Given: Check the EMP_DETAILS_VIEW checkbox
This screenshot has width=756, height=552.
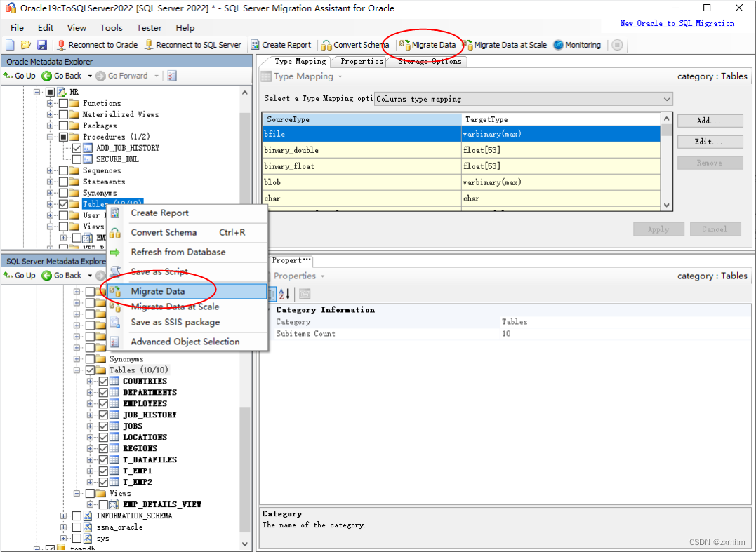Looking at the screenshot, I should pyautogui.click(x=103, y=504).
